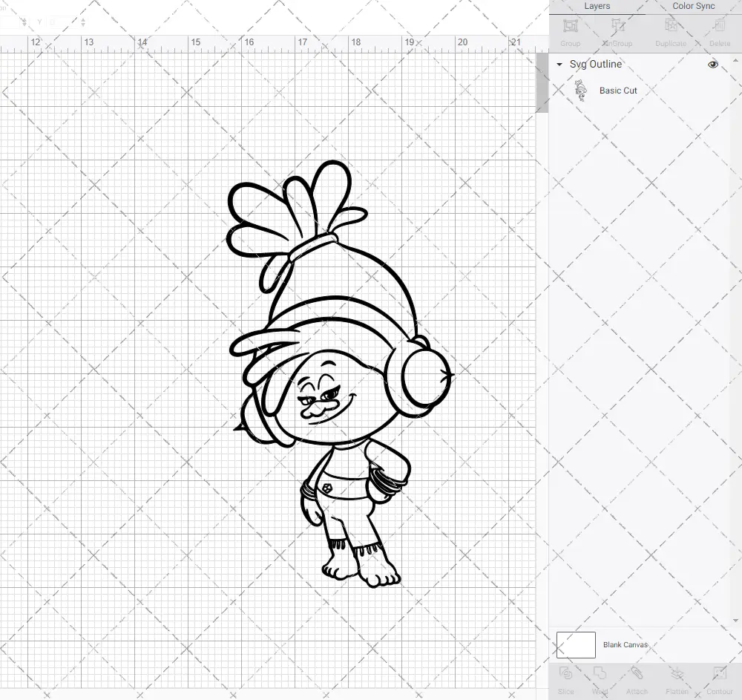Select the Basic Cut layer row

pos(640,91)
